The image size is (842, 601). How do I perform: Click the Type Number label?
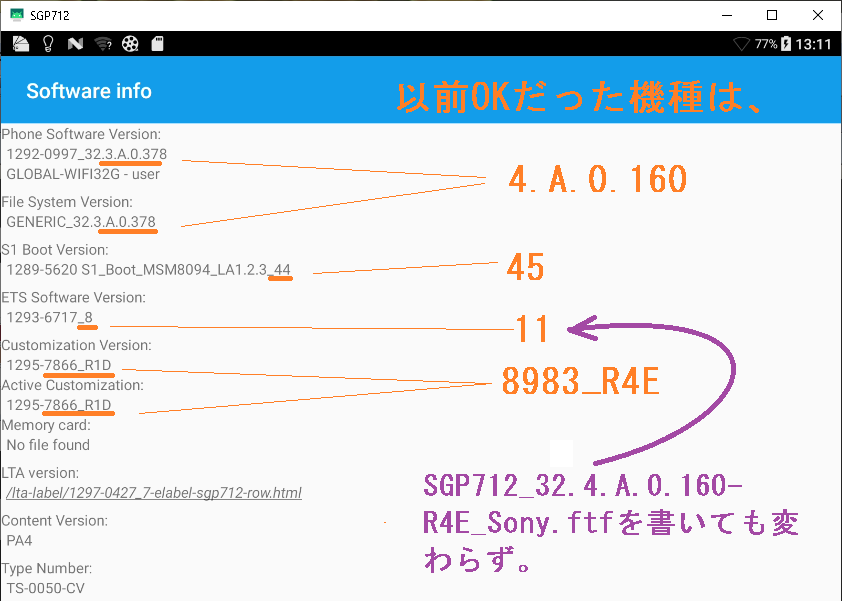pyautogui.click(x=47, y=568)
